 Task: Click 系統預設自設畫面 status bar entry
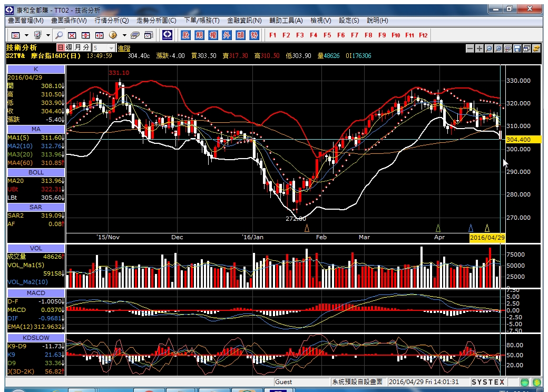pyautogui.click(x=357, y=382)
